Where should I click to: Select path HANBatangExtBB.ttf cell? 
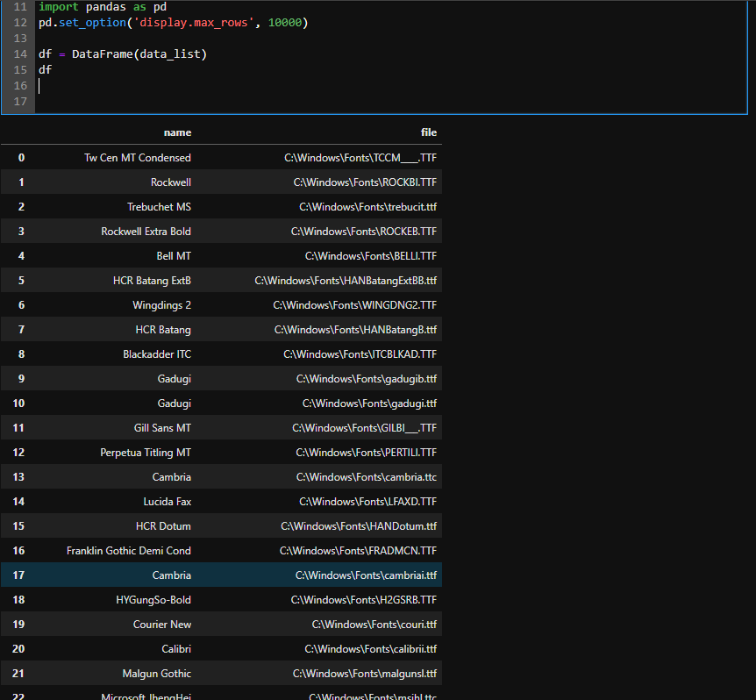pyautogui.click(x=346, y=281)
